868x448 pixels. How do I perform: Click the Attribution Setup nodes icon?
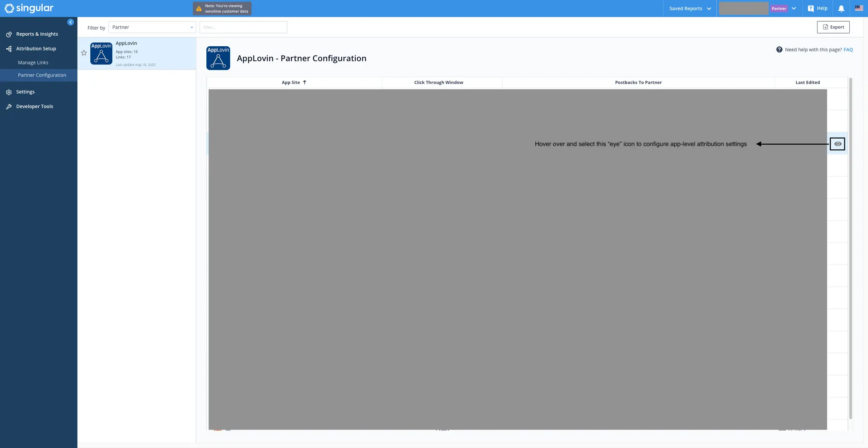[9, 49]
